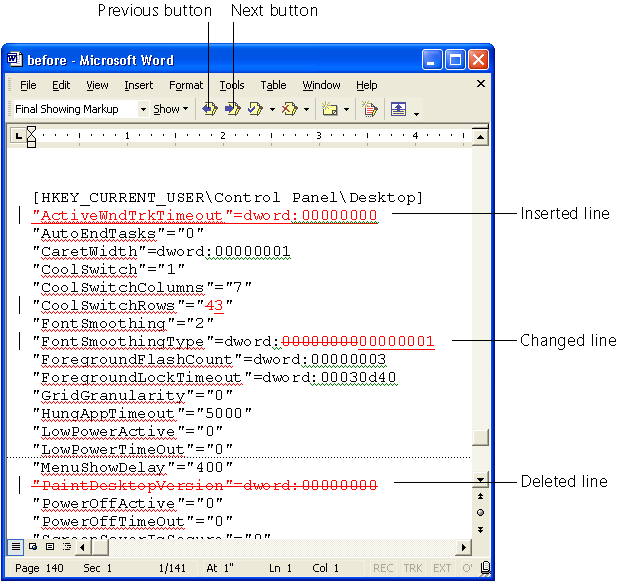
Task: Click the Select Browse Object button
Action: pyautogui.click(x=480, y=512)
